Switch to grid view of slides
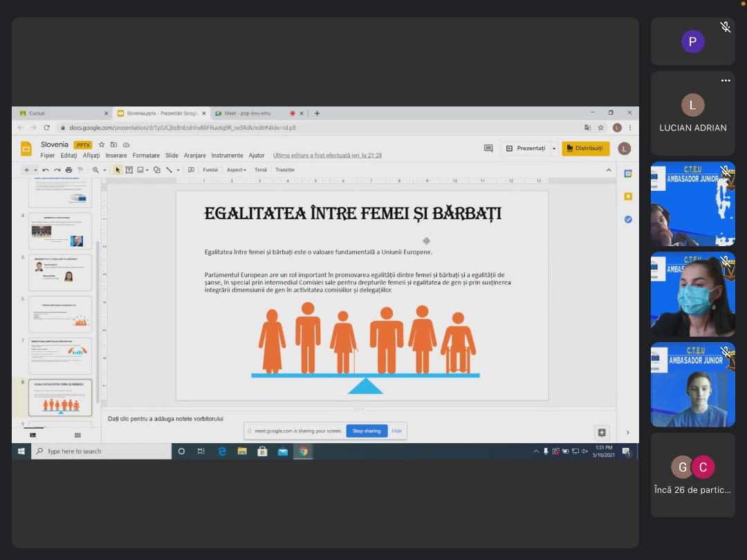The width and height of the screenshot is (747, 560). click(77, 435)
